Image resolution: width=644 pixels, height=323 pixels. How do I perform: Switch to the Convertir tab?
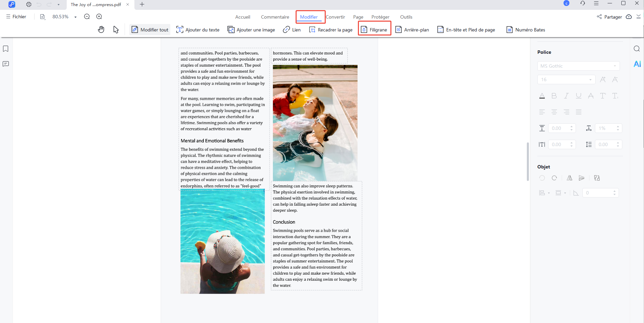335,17
